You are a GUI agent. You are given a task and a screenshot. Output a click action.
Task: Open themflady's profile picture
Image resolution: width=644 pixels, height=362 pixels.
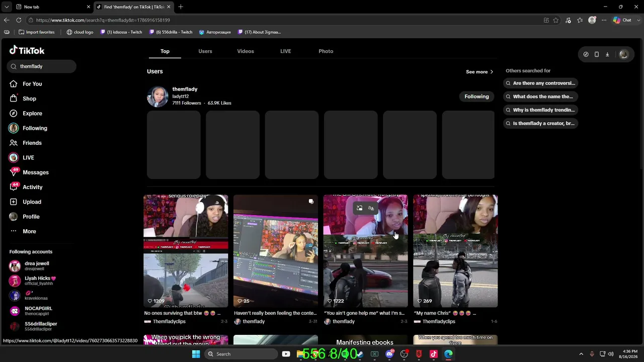pyautogui.click(x=157, y=97)
